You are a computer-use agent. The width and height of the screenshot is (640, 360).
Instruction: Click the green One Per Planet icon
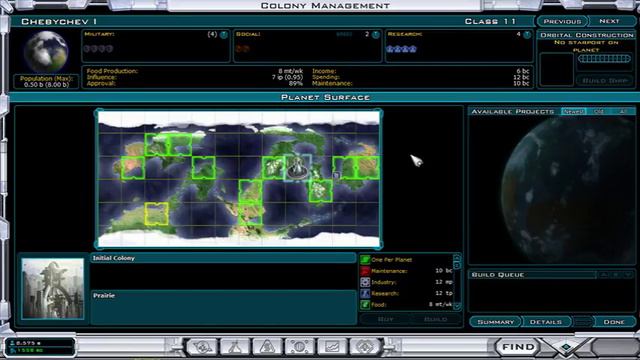(365, 260)
